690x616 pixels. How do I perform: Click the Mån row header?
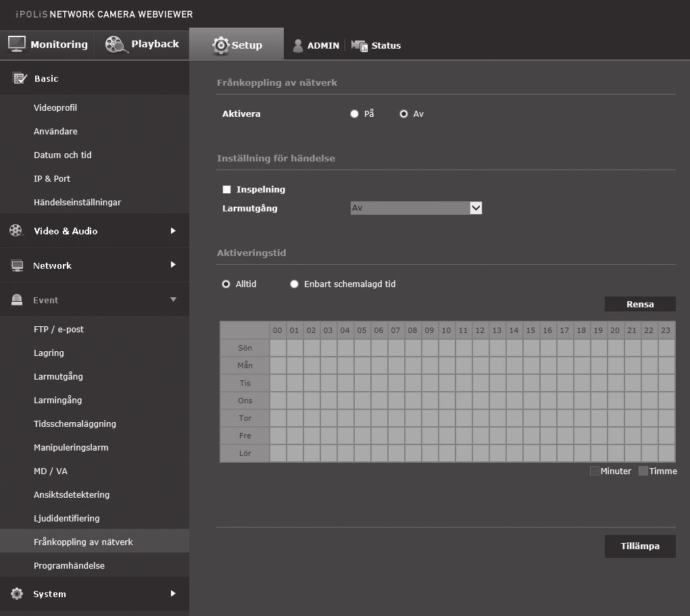(x=245, y=365)
